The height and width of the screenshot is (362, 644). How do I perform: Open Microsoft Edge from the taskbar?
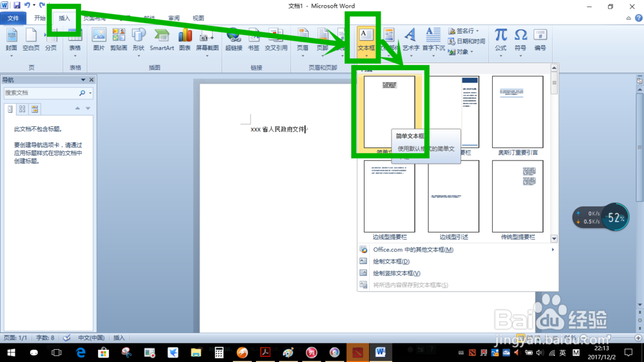[x=80, y=352]
